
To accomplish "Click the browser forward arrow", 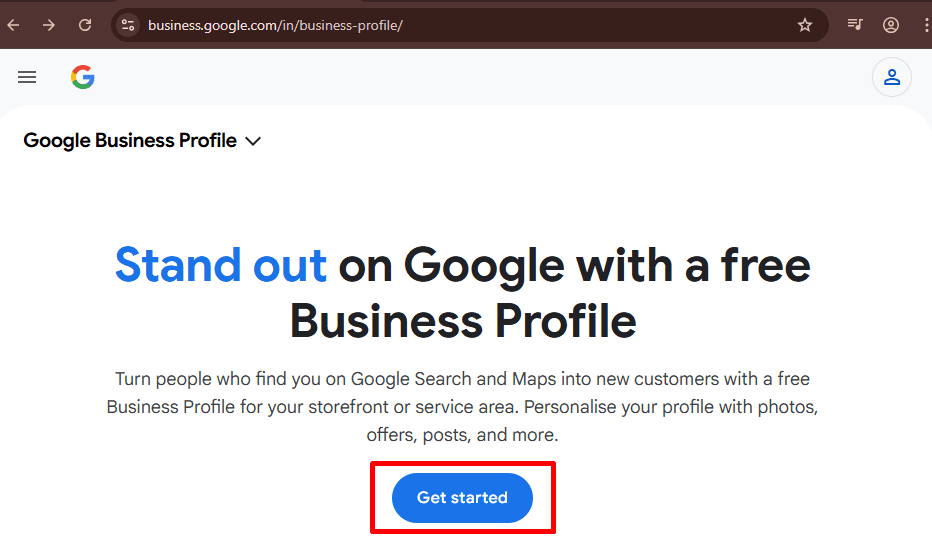I will pyautogui.click(x=49, y=25).
